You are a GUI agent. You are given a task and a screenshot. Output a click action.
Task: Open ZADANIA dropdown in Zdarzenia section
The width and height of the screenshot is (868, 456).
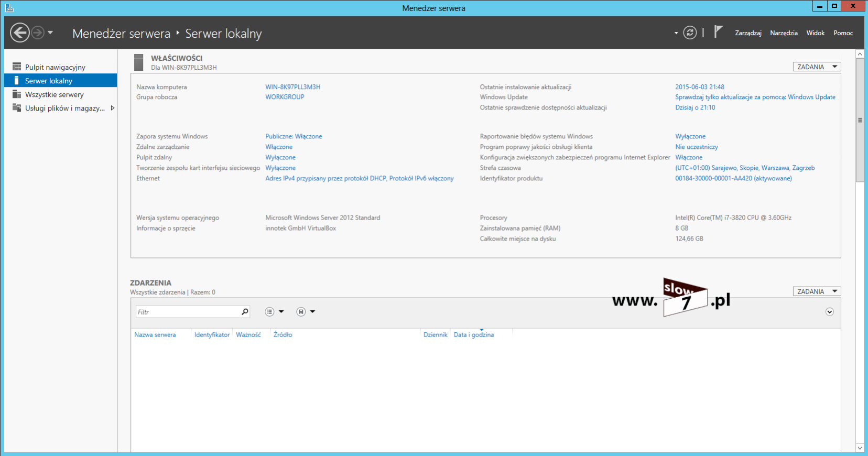coord(817,291)
